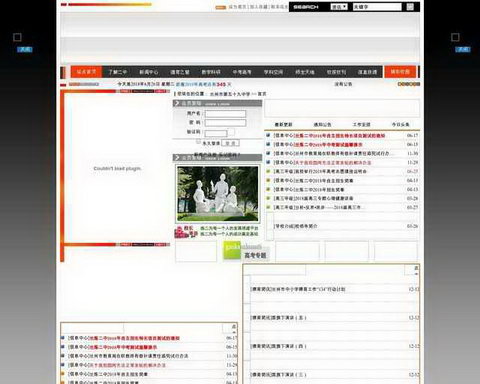Close the right floating banner via blue button
This screenshot has height=384, width=480.
point(463,49)
